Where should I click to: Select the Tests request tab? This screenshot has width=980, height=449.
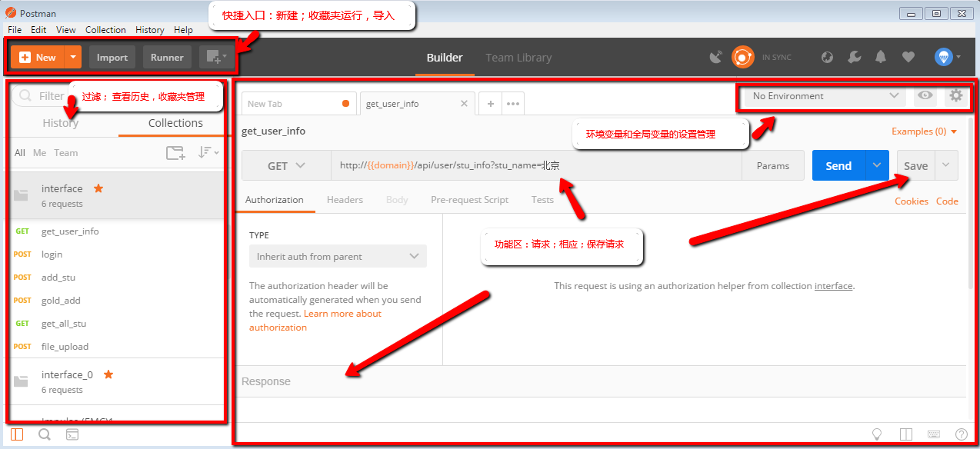542,200
